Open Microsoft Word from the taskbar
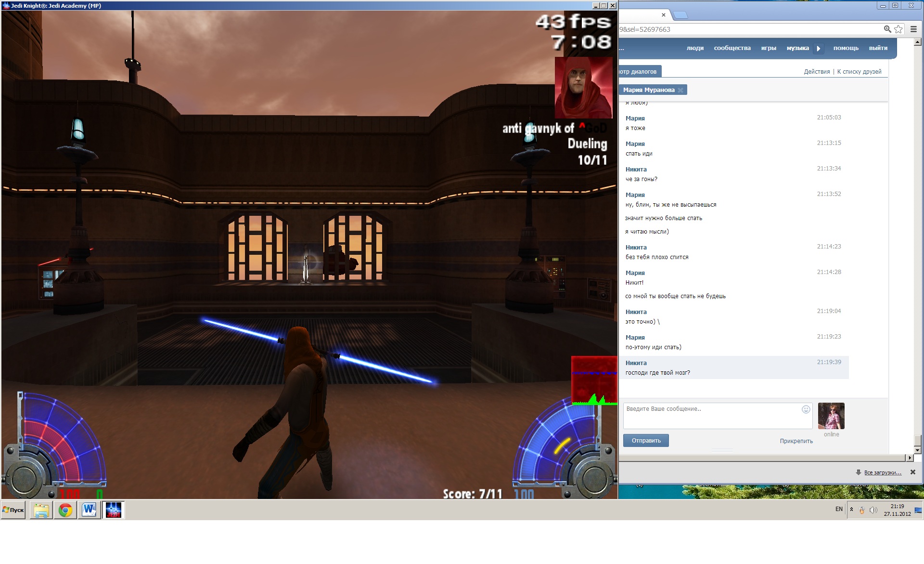Image resolution: width=924 pixels, height=564 pixels. (90, 510)
